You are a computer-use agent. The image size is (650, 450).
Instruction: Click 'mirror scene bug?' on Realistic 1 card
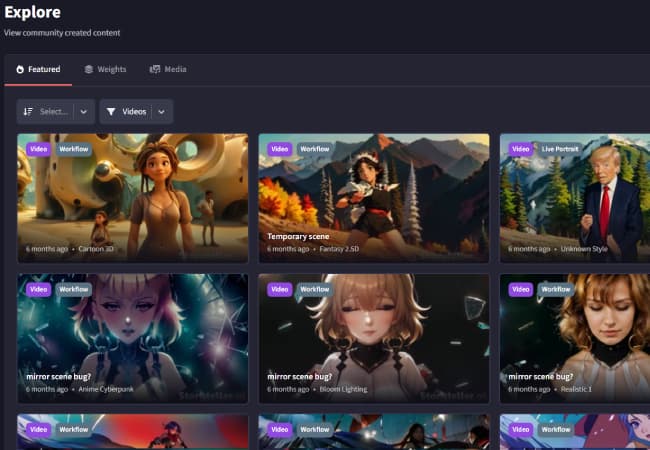coord(541,377)
